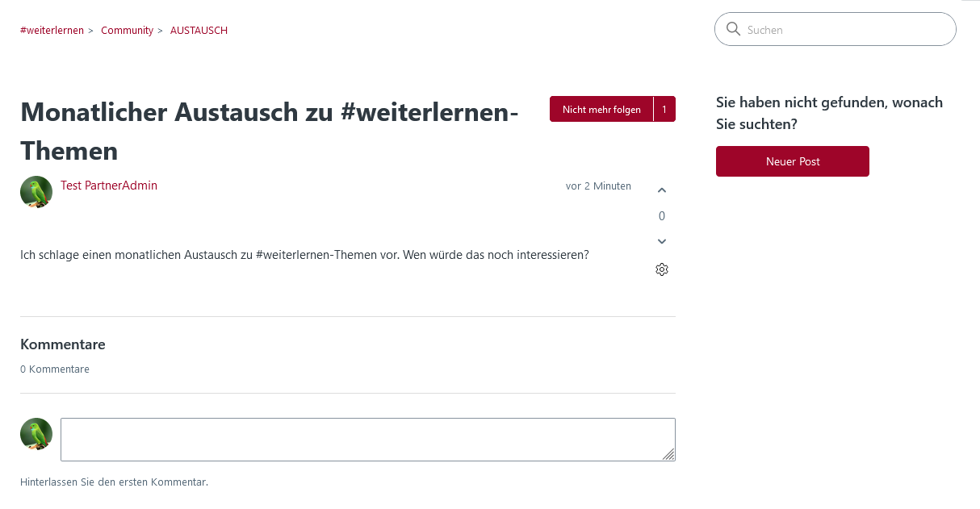Create a post with Neuer Post button

[793, 161]
